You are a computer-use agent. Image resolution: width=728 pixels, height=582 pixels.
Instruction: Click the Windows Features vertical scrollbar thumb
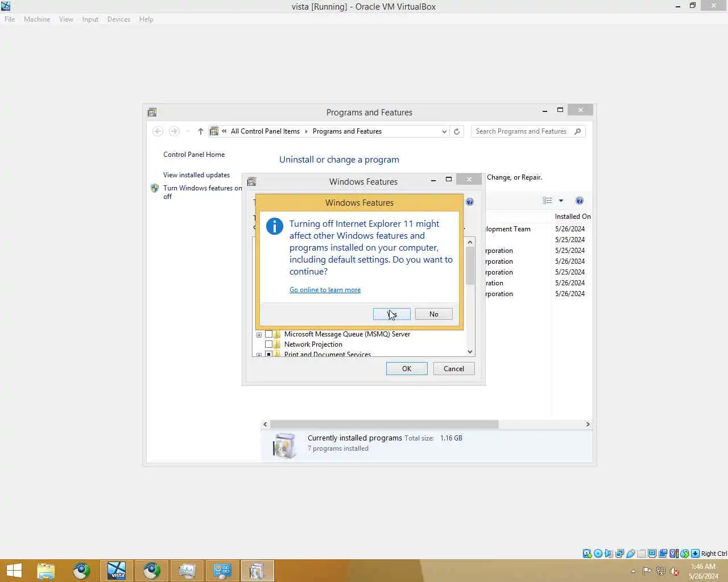point(470,266)
